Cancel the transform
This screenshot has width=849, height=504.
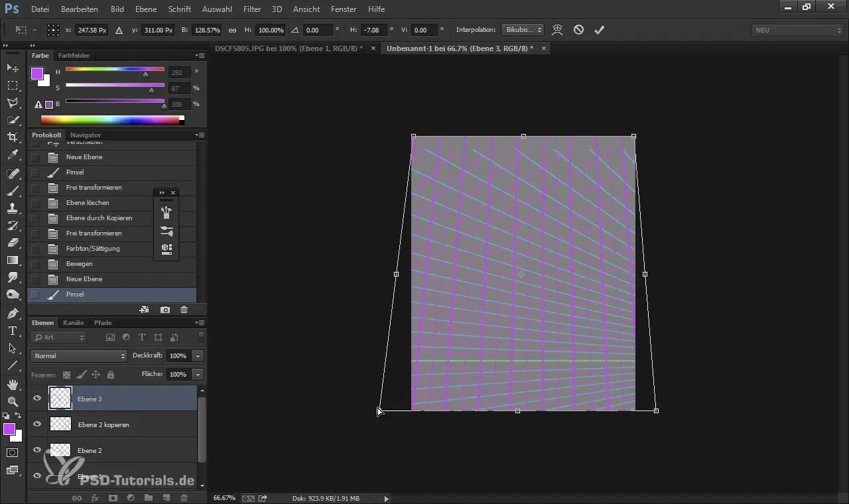(578, 30)
